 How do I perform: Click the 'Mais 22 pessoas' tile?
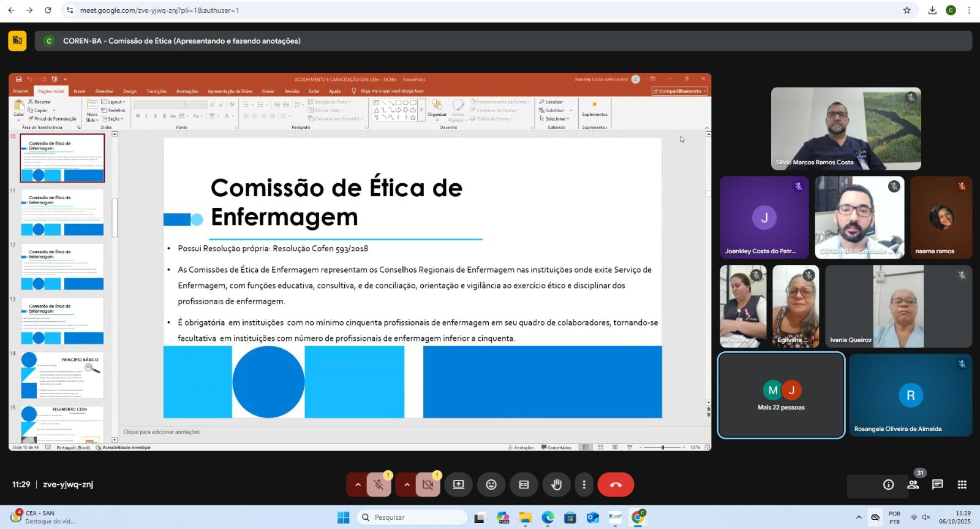pyautogui.click(x=781, y=395)
